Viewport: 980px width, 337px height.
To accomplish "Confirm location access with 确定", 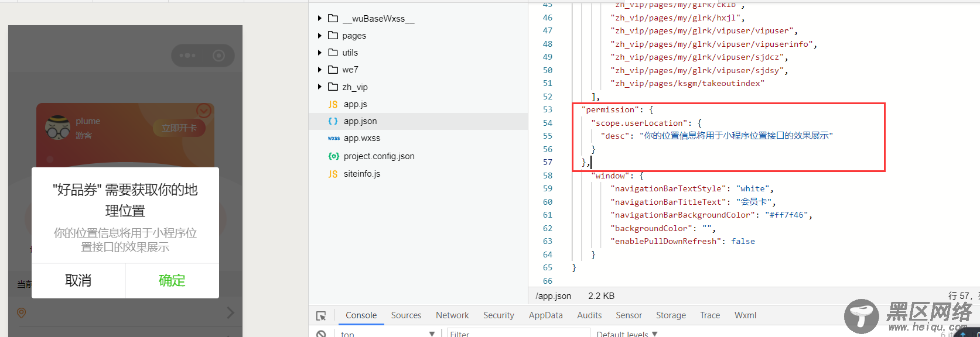I will pos(172,281).
